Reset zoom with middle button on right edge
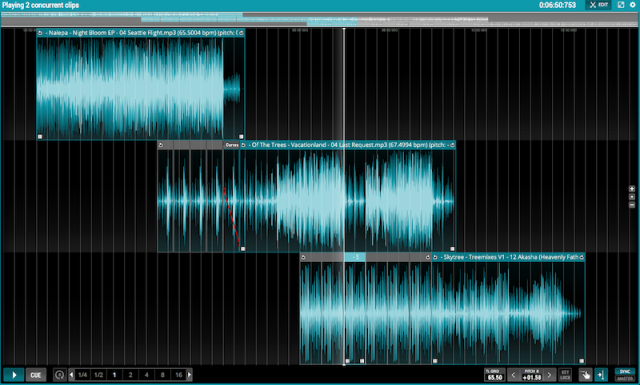 click(x=632, y=197)
